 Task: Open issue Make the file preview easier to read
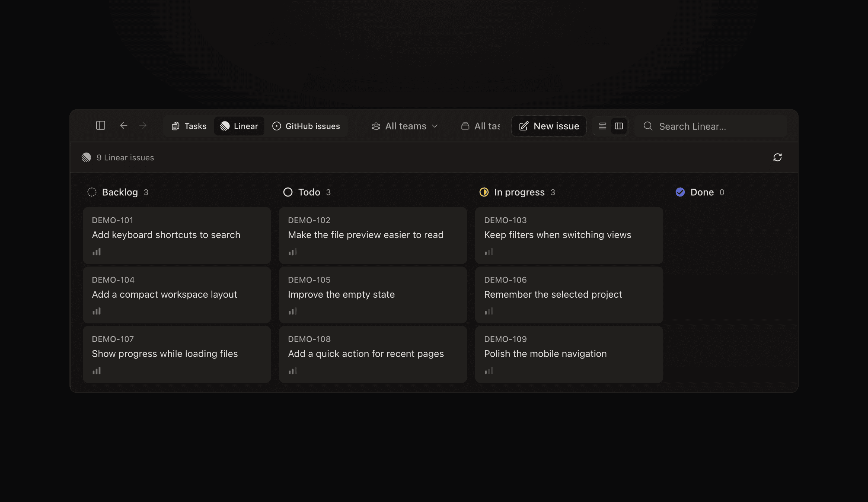click(373, 236)
